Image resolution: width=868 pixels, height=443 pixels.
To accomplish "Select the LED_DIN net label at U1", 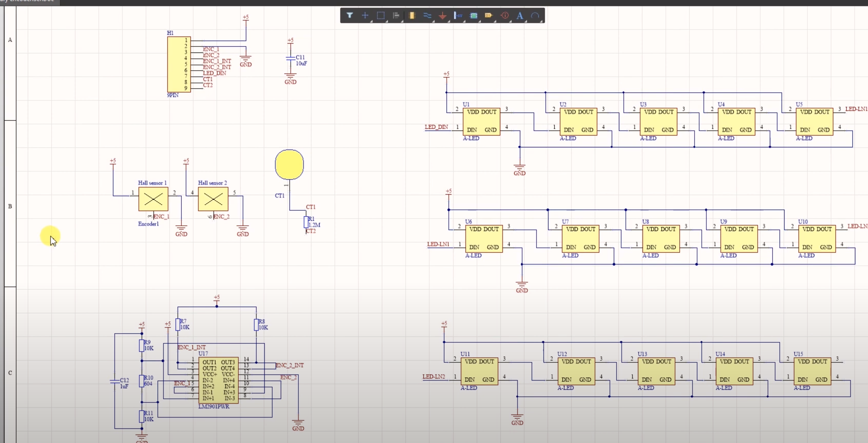I will pyautogui.click(x=436, y=127).
